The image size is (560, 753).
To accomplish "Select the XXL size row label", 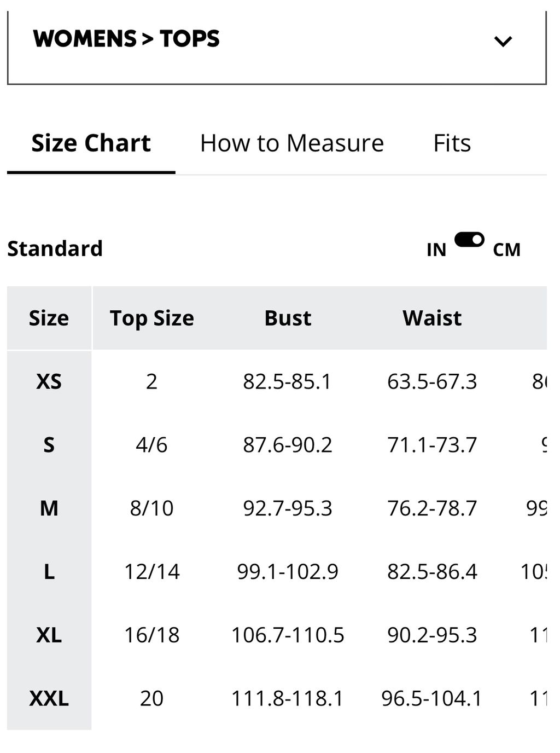I will (x=49, y=698).
